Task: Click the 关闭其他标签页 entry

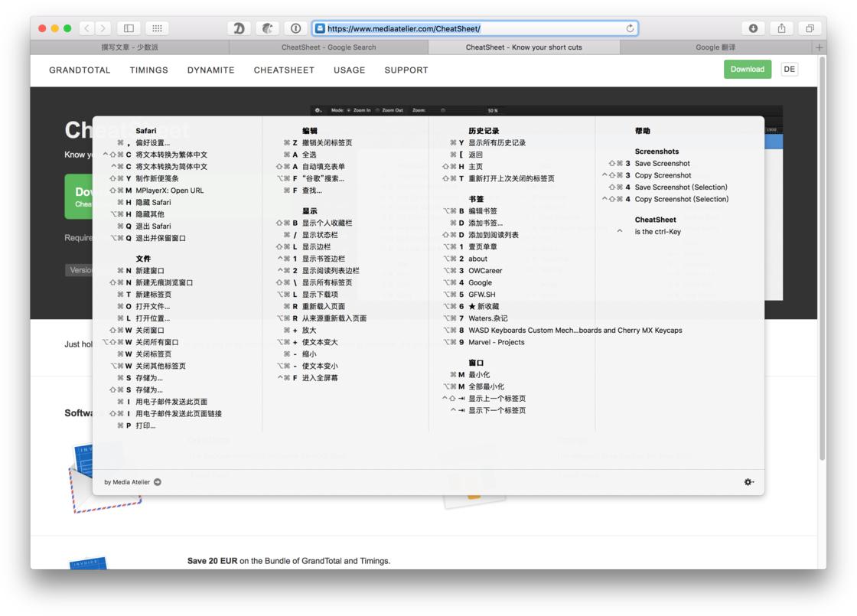Action: click(x=161, y=367)
